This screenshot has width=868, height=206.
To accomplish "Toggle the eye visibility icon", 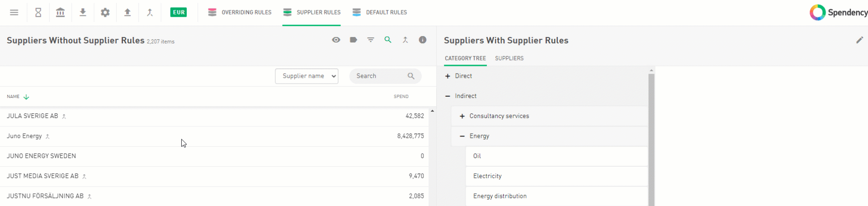I will (336, 40).
